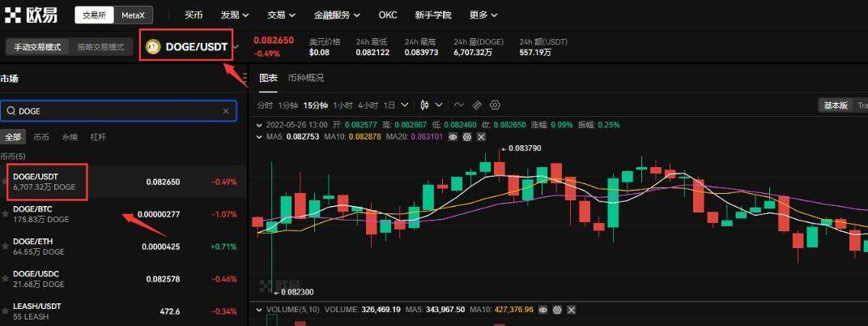Screen dimensions: 868x326
Task: Switch to the 币种概况 tab
Action: point(305,78)
